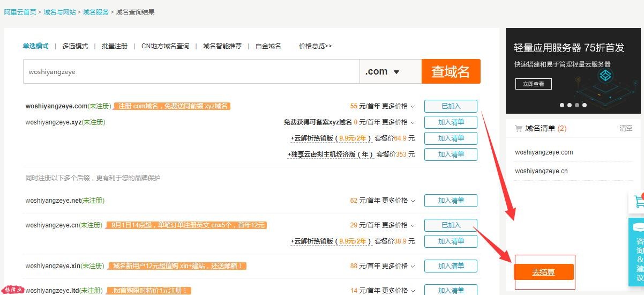Select first carousel dot on banner
The image size is (644, 295).
pyautogui.click(x=562, y=105)
